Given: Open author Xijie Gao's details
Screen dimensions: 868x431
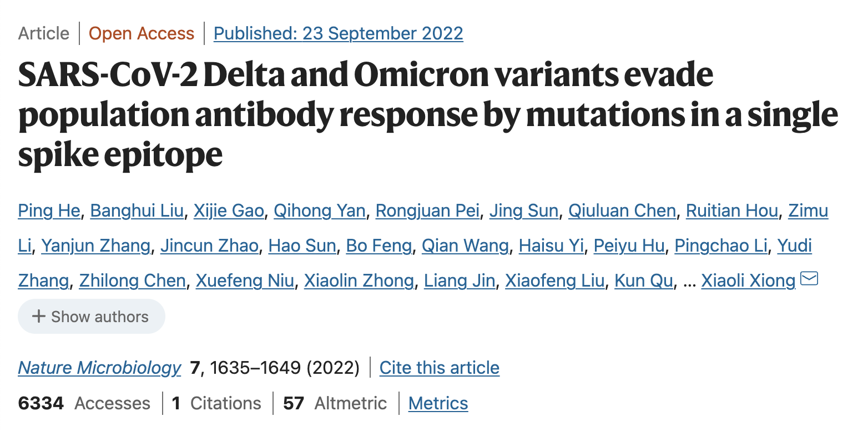Looking at the screenshot, I should (229, 211).
